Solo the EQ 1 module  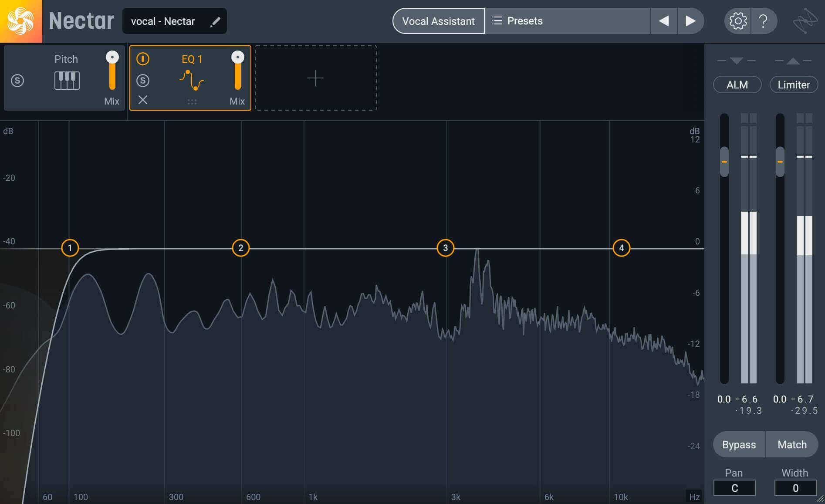(x=143, y=81)
